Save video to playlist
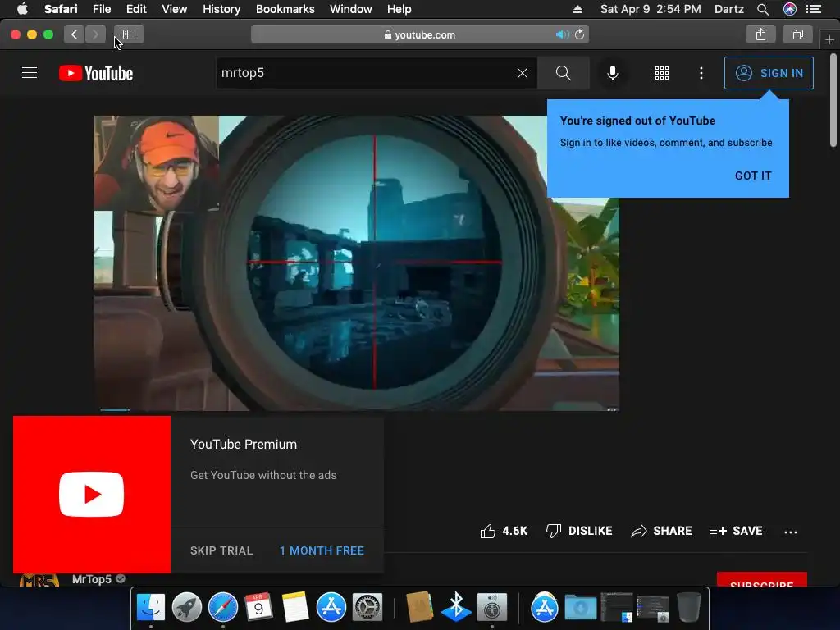The height and width of the screenshot is (630, 840). click(736, 531)
